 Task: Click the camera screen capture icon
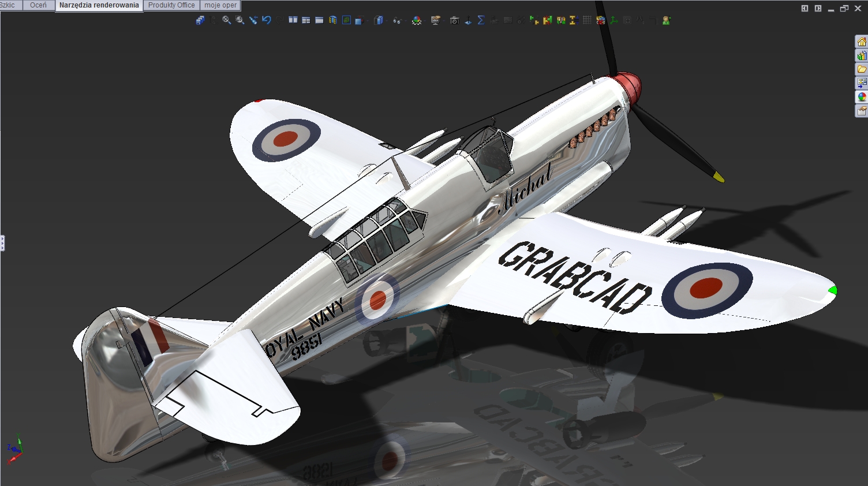(x=455, y=20)
